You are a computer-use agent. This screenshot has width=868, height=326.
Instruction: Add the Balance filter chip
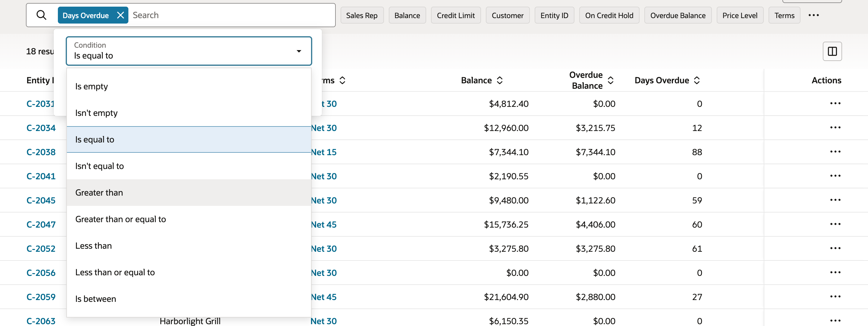coord(407,15)
